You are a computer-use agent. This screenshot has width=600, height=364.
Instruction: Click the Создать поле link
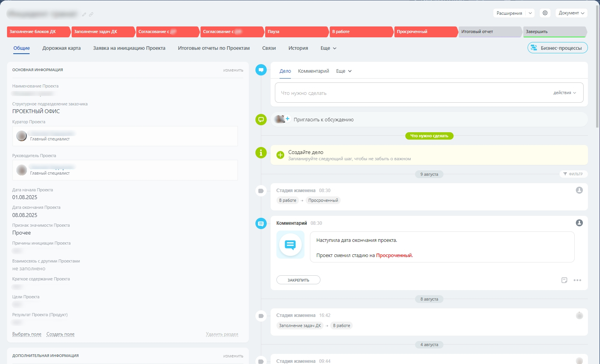pyautogui.click(x=60, y=334)
